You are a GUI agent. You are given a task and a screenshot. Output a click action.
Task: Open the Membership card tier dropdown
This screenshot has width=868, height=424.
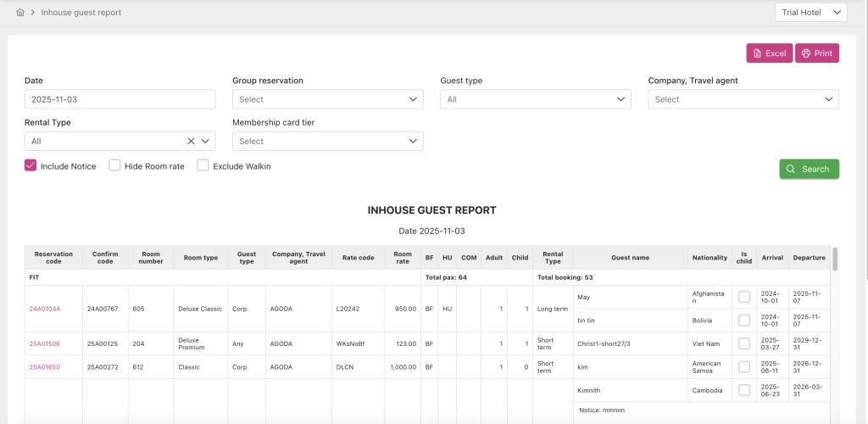327,142
